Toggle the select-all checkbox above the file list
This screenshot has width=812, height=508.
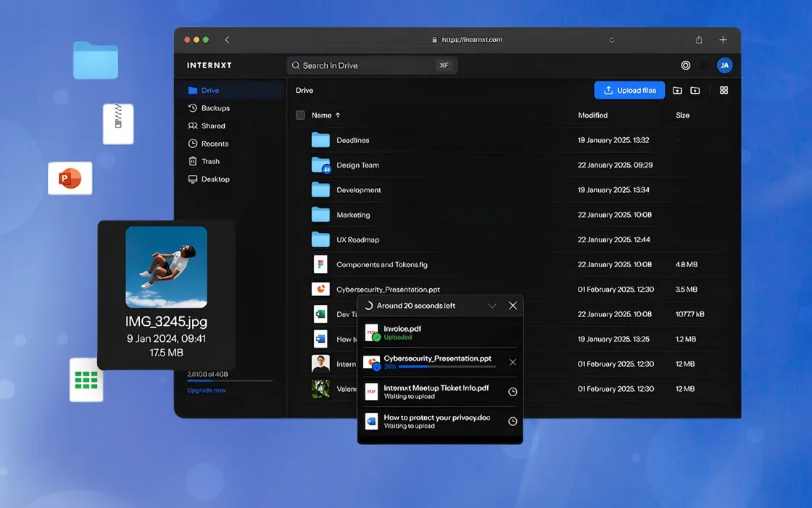point(299,115)
